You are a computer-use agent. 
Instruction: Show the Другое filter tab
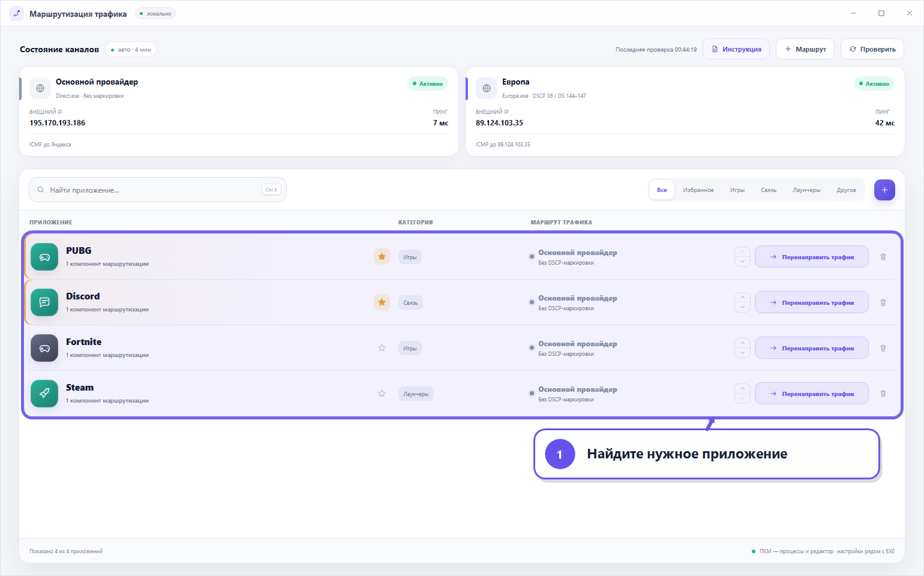pos(847,190)
